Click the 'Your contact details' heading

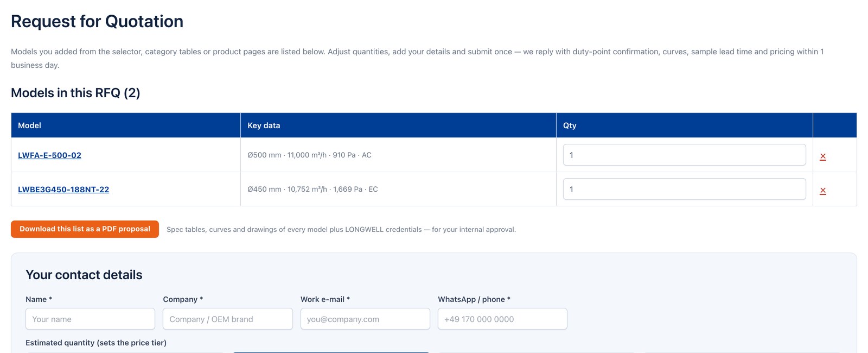[84, 275]
